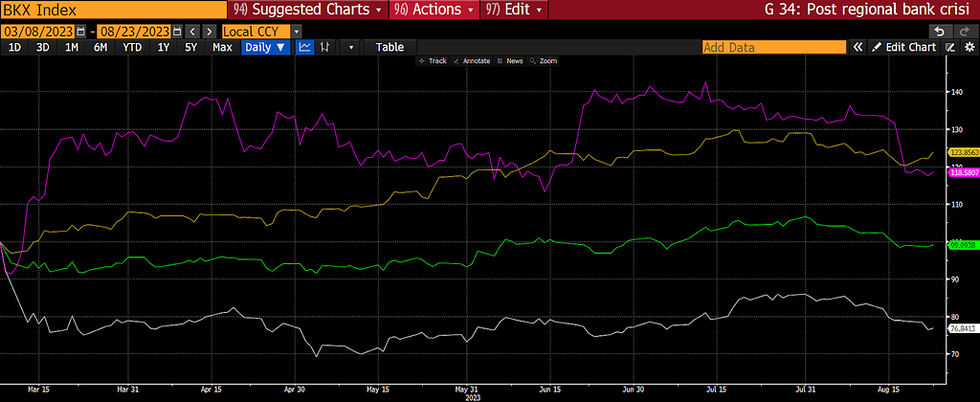980x402 pixels.
Task: Open the start date calendar picker
Action: (80, 32)
